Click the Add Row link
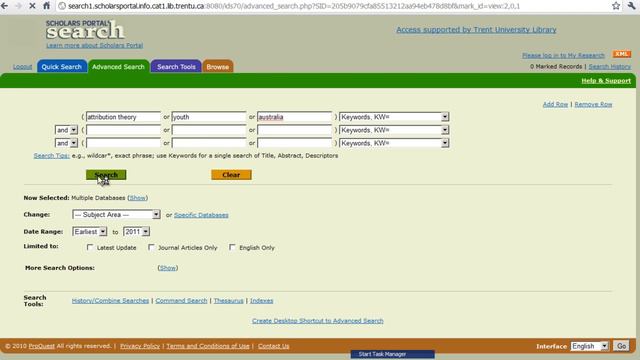640x360 pixels. tap(555, 104)
